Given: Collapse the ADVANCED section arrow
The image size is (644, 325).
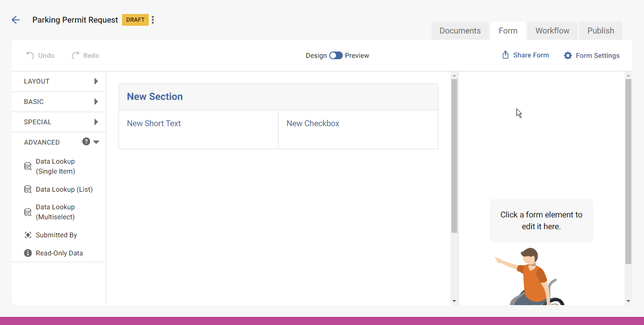Looking at the screenshot, I should [x=96, y=142].
